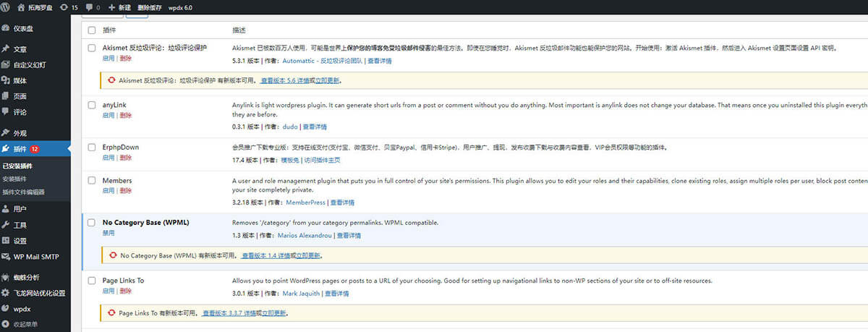Select the Members plugin checkbox
Image resolution: width=868 pixels, height=332 pixels.
pyautogui.click(x=91, y=180)
